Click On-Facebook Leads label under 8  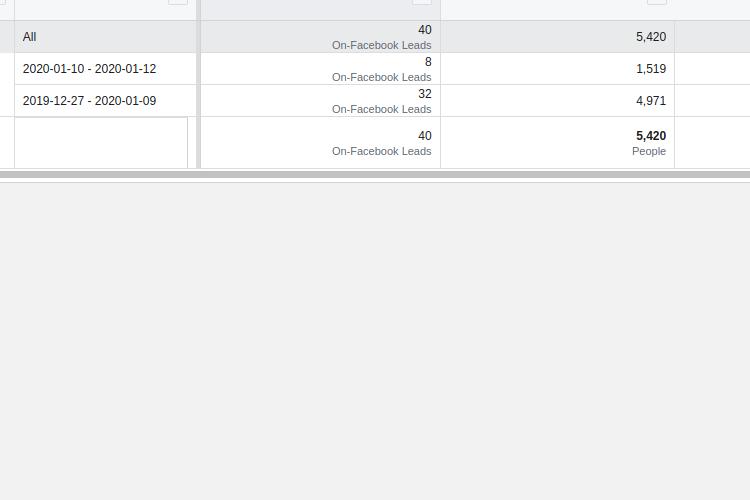[382, 77]
